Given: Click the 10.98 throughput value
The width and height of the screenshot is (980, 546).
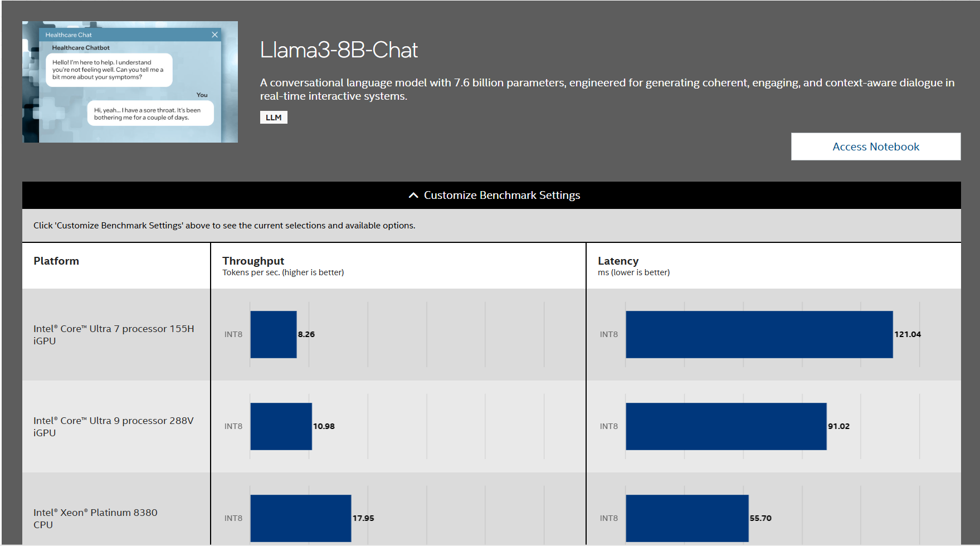Looking at the screenshot, I should [x=324, y=426].
